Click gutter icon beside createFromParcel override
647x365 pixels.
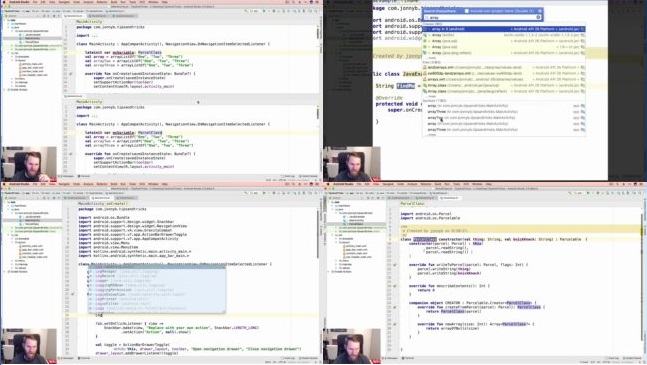pos(395,307)
